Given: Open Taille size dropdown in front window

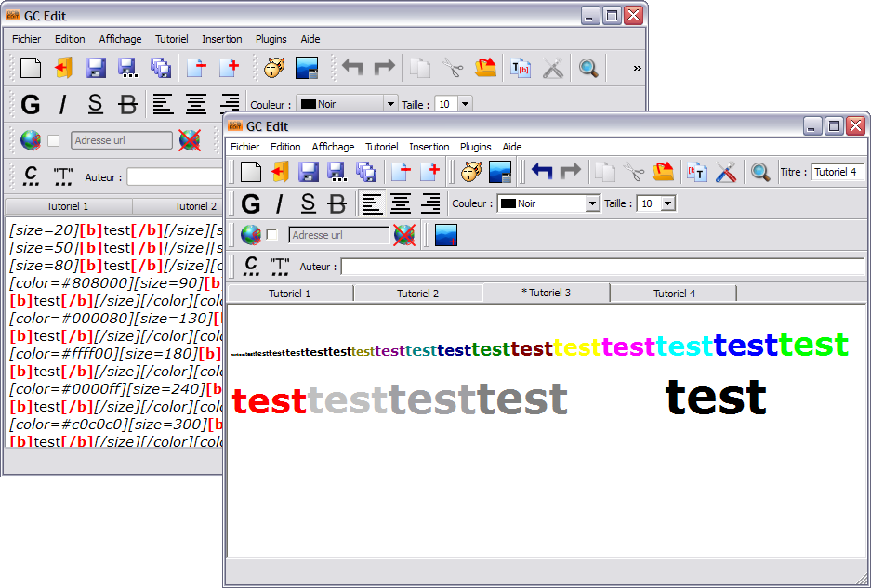Looking at the screenshot, I should (668, 203).
